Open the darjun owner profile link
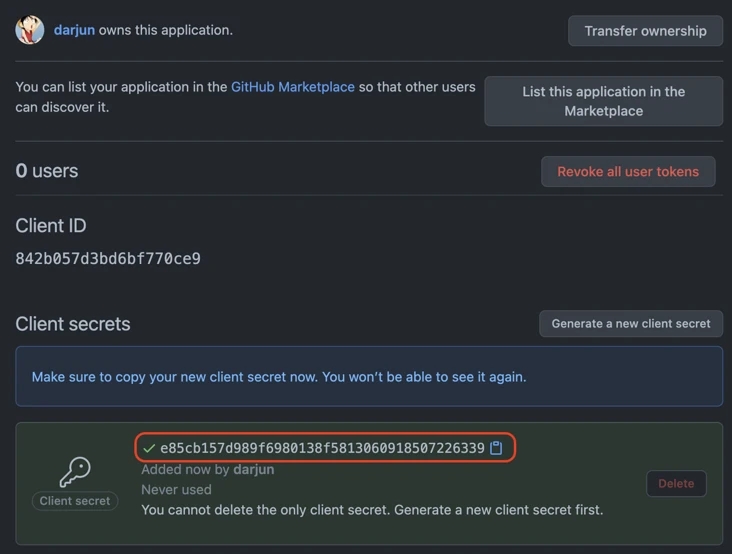The image size is (732, 554). click(74, 30)
